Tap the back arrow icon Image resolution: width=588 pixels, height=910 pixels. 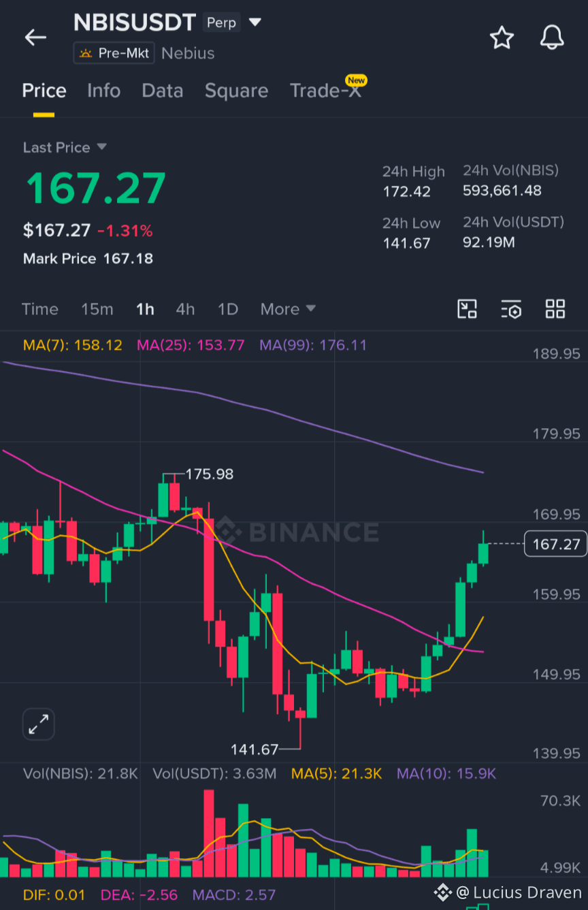point(35,37)
